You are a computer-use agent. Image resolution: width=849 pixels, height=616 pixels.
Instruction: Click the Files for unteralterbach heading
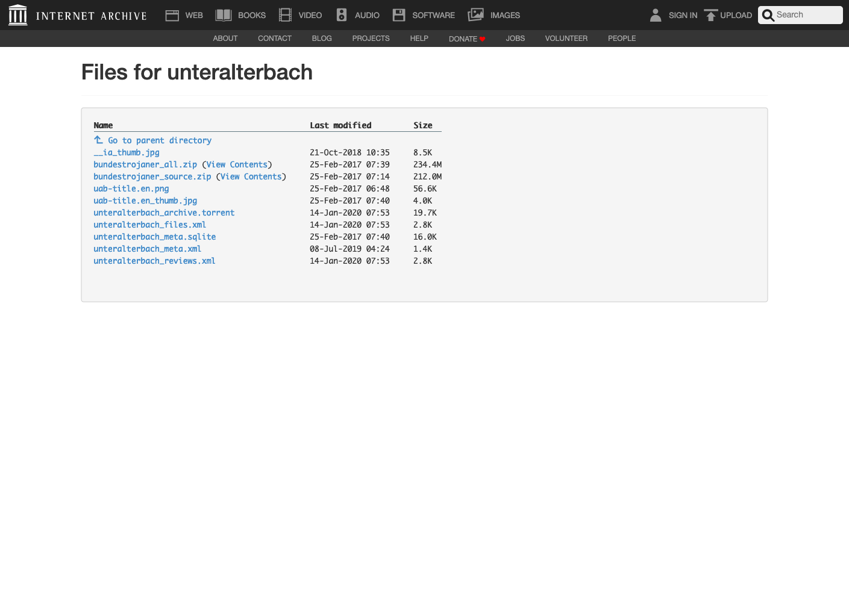pos(197,72)
